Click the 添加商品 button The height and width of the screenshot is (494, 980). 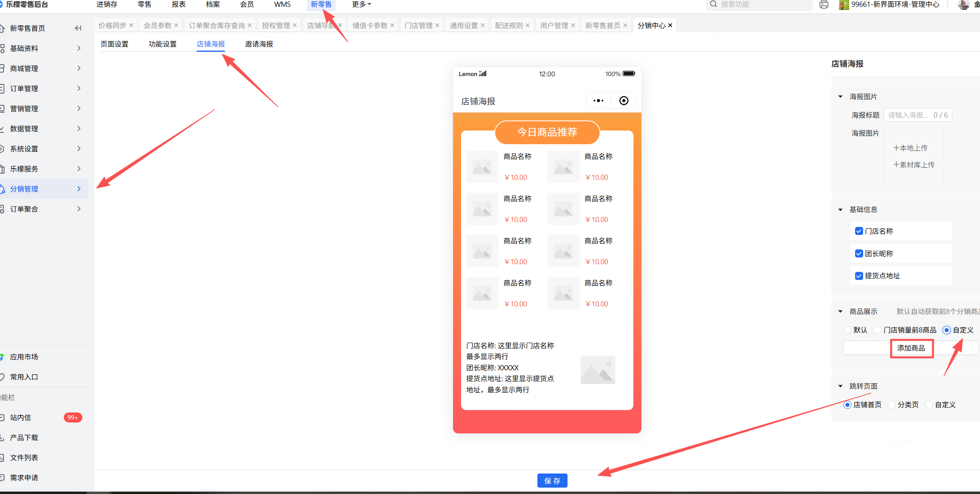(x=911, y=348)
